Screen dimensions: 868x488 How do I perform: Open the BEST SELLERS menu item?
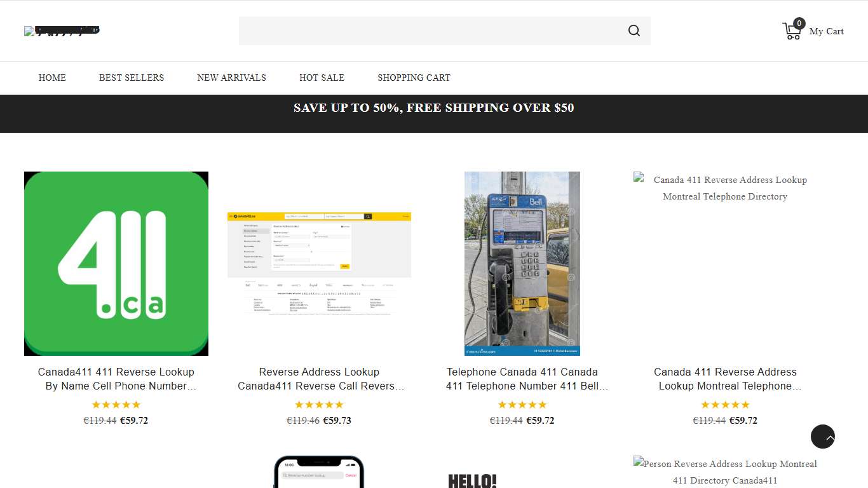[132, 78]
